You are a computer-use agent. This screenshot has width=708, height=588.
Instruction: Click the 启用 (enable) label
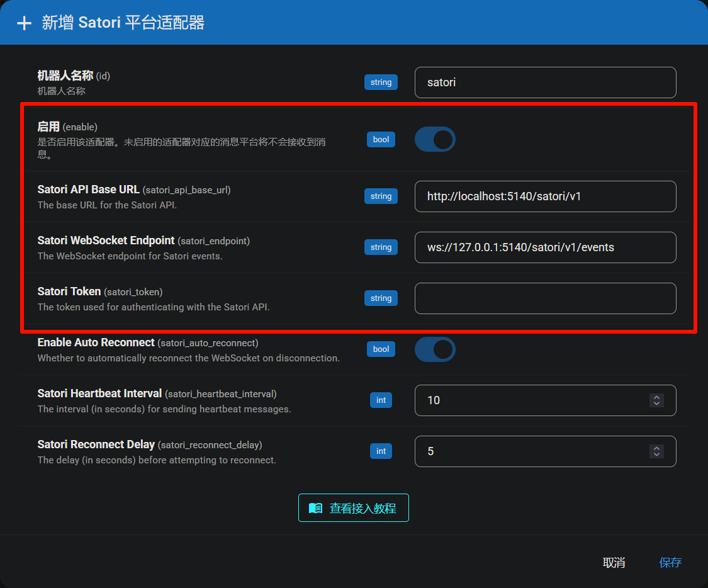(67, 127)
